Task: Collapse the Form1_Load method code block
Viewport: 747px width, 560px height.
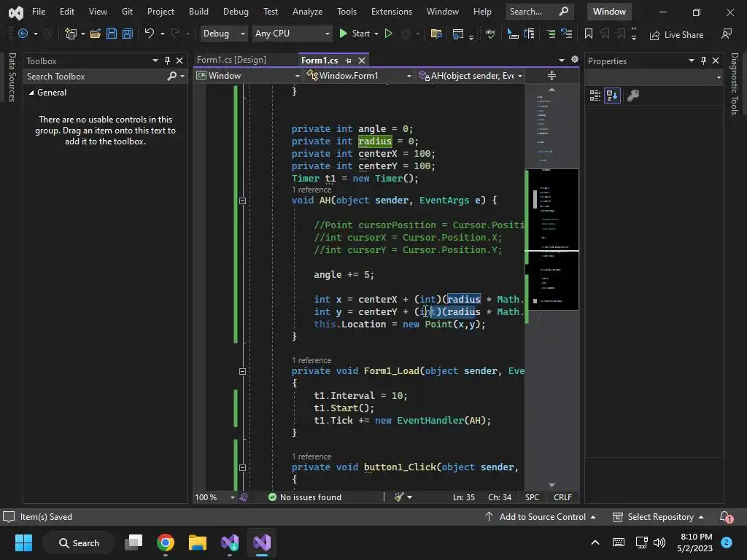Action: 242,371
